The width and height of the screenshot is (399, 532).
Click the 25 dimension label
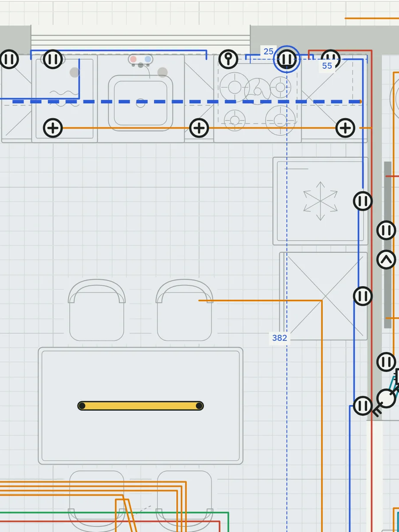point(268,51)
